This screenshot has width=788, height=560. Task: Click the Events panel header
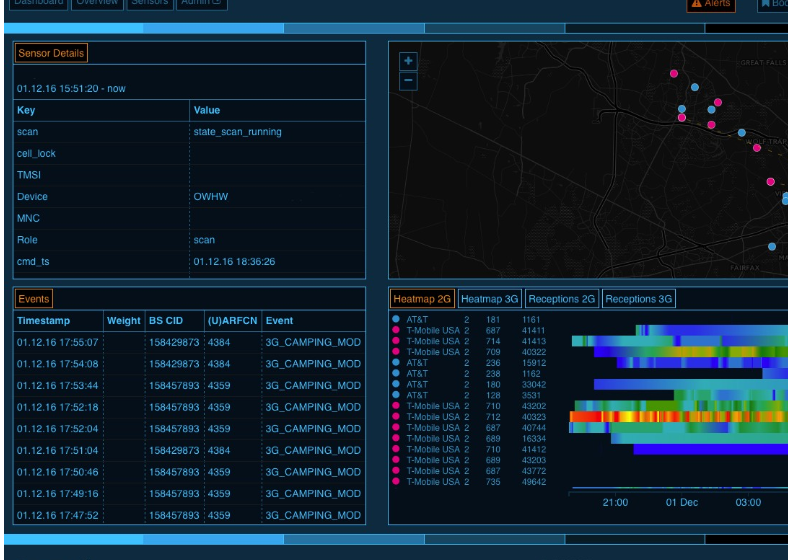click(x=34, y=299)
